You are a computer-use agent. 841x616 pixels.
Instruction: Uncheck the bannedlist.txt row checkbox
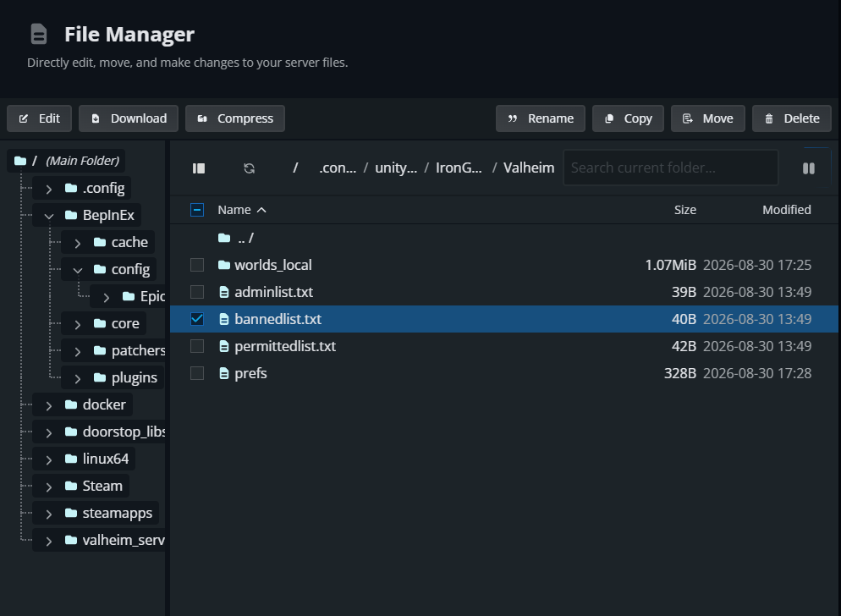point(197,319)
